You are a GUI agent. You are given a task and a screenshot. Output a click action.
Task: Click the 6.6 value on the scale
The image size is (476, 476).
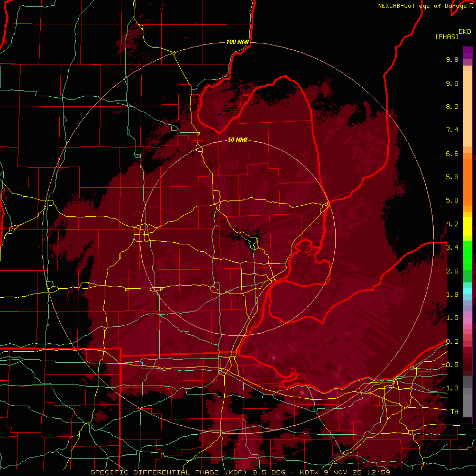point(452,153)
